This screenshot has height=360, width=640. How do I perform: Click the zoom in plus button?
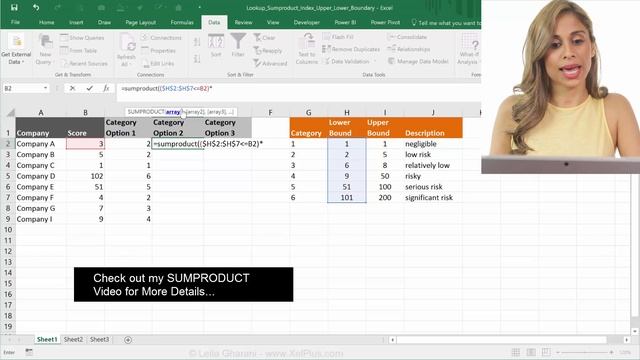pos(611,352)
